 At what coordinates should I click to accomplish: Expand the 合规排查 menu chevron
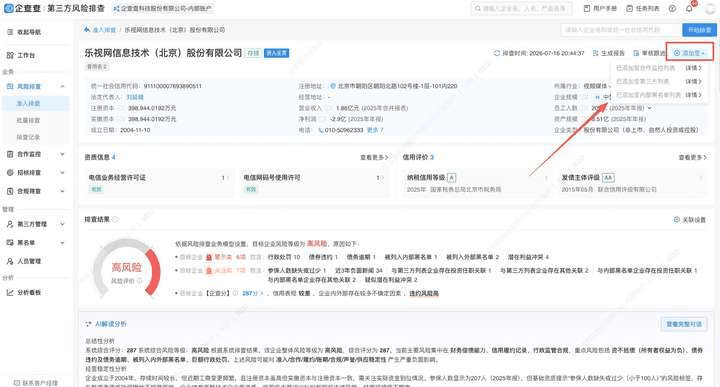[x=62, y=191]
